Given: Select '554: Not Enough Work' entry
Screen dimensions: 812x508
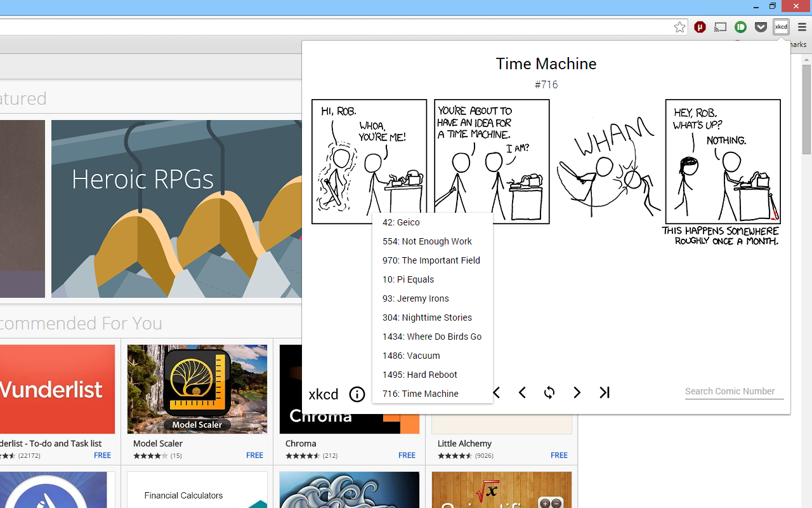Looking at the screenshot, I should (x=433, y=241).
